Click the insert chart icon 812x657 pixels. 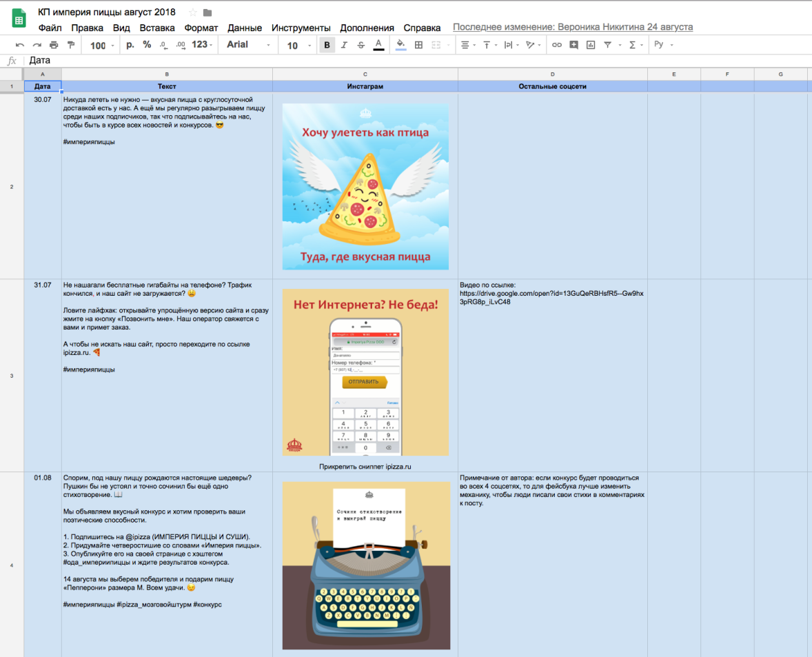pyautogui.click(x=591, y=45)
